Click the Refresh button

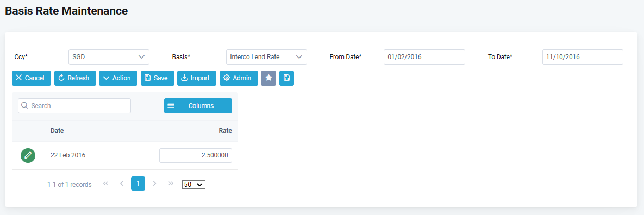(75, 78)
